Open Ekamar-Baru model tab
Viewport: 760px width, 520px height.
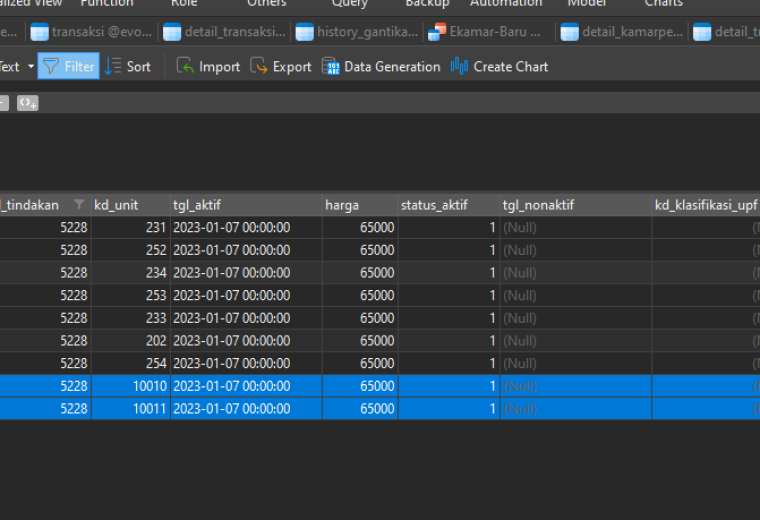tap(490, 32)
